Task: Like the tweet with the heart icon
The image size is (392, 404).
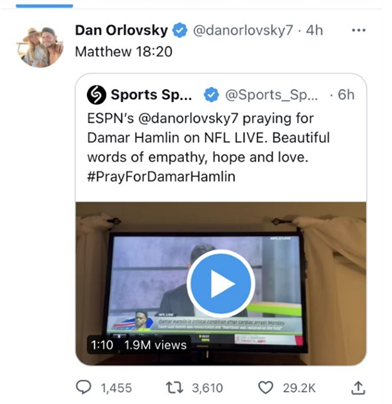Action: point(266,388)
